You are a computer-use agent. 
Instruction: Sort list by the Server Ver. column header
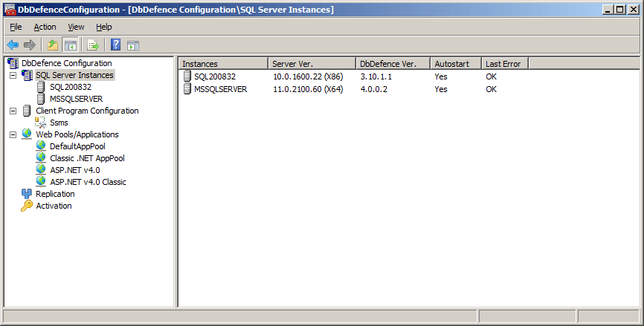(x=309, y=64)
